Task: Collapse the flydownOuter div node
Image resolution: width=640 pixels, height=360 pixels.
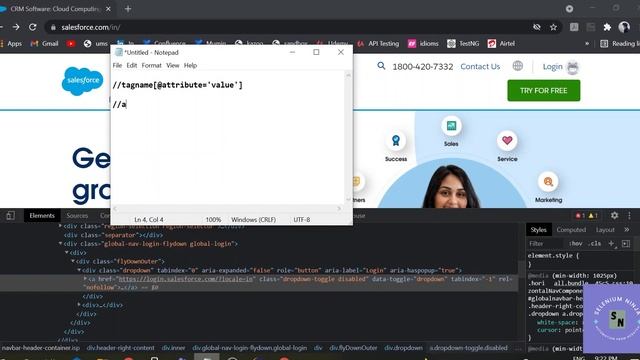Action: [x=73, y=261]
